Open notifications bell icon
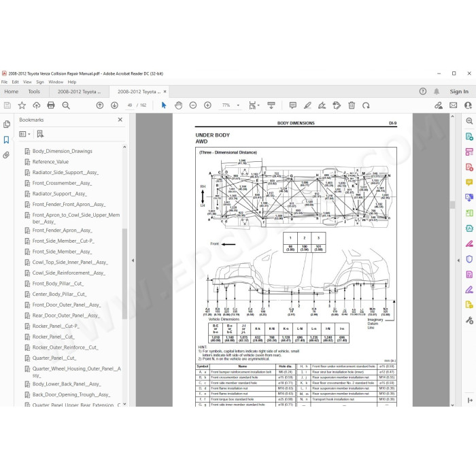This screenshot has width=476, height=476. point(437,91)
